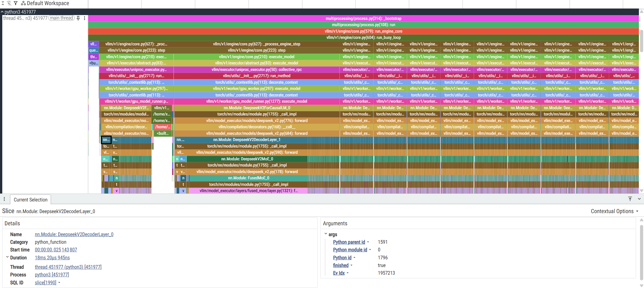Open main thread track kebab menu
Image resolution: width=644 pixels, height=288 pixels.
point(85,18)
